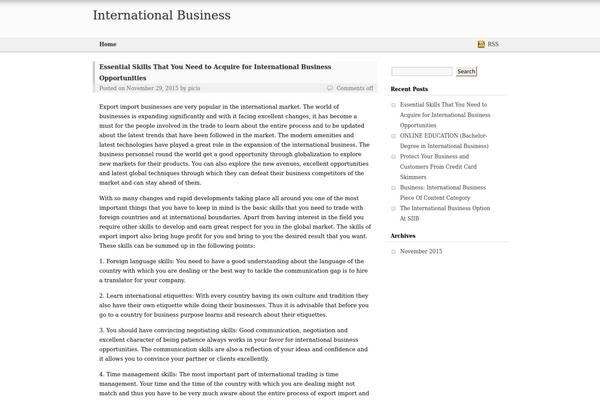600x400 pixels.
Task: Click the RSS feed icon
Action: point(481,44)
